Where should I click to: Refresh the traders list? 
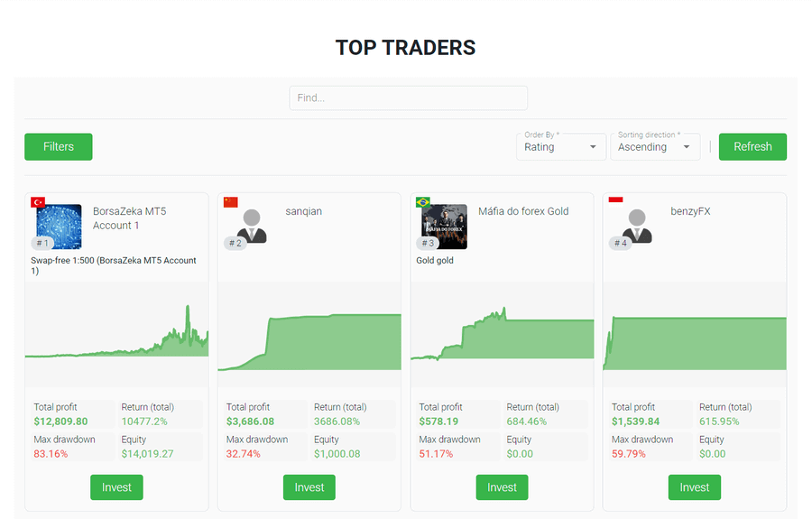[752, 146]
